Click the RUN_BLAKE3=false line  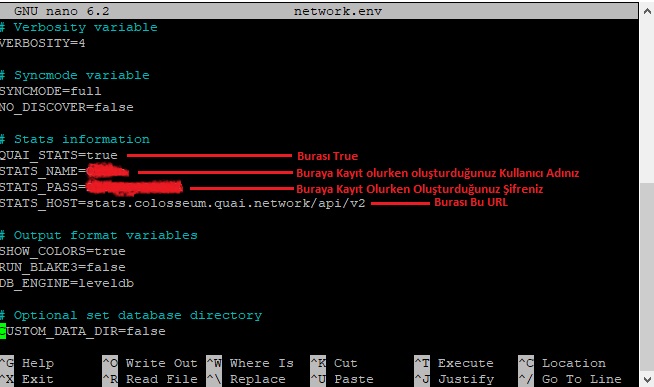coord(63,267)
